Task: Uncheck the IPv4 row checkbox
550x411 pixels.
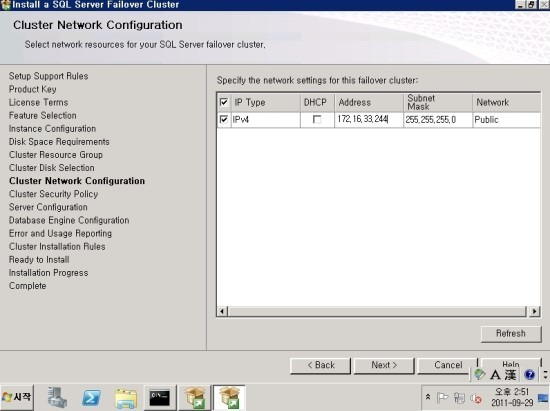Action: point(223,120)
